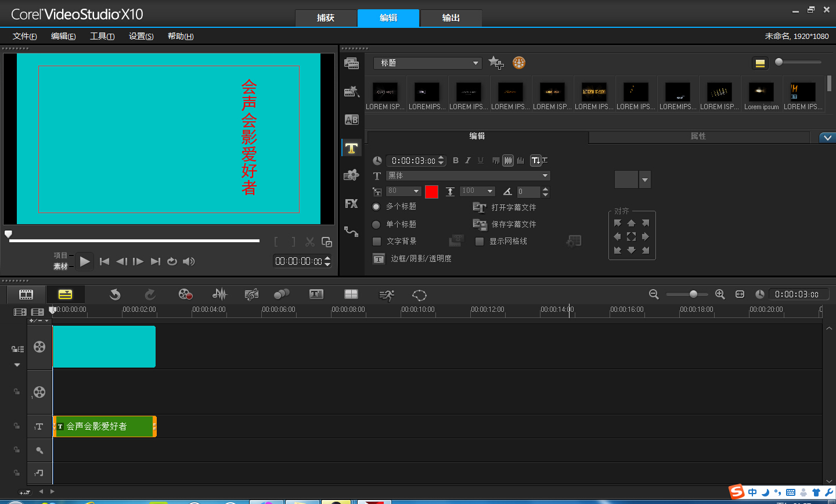Toggle vertical text orientation button

(x=536, y=160)
